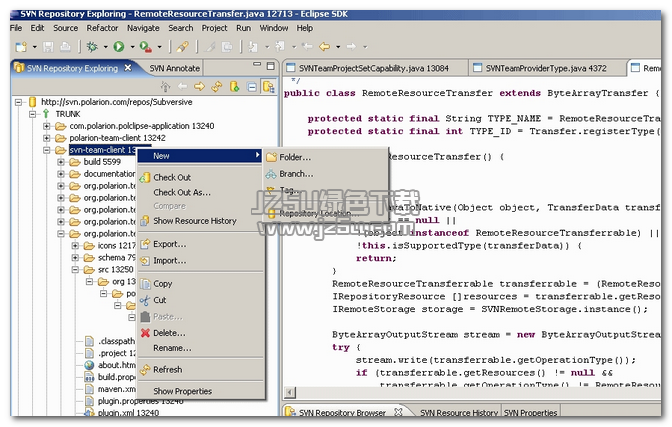This screenshot has width=672, height=427.
Task: Choose Show Properties menu entry
Action: coord(201,391)
